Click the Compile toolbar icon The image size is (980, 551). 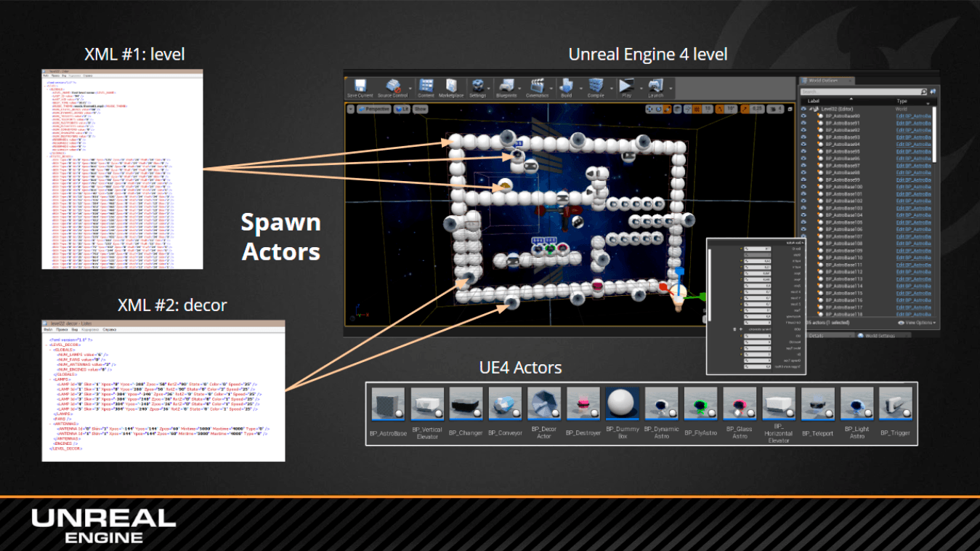[596, 85]
